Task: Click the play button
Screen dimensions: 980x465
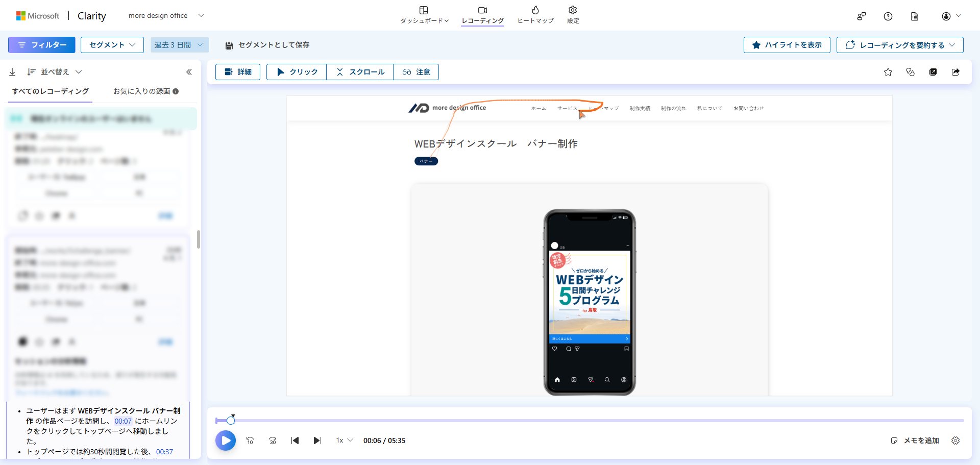Action: [226, 440]
